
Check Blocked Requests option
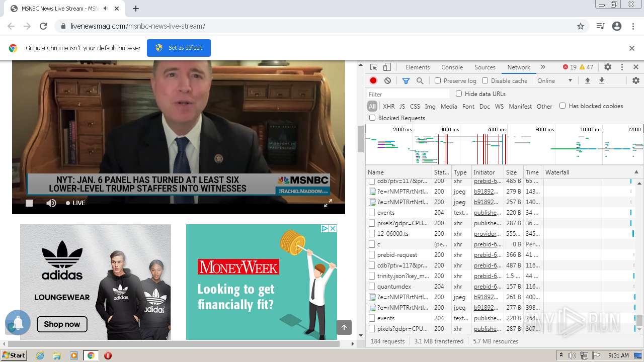[x=372, y=118]
